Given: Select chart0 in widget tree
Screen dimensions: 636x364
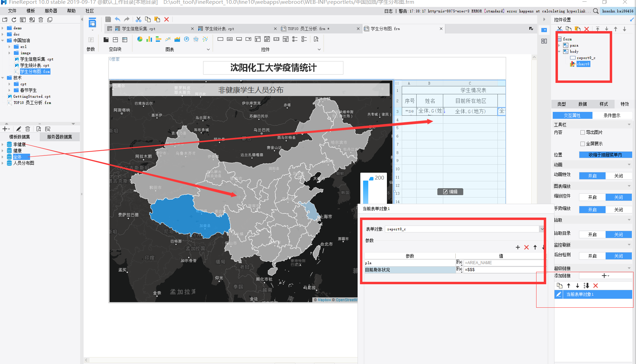Looking at the screenshot, I should tap(583, 64).
